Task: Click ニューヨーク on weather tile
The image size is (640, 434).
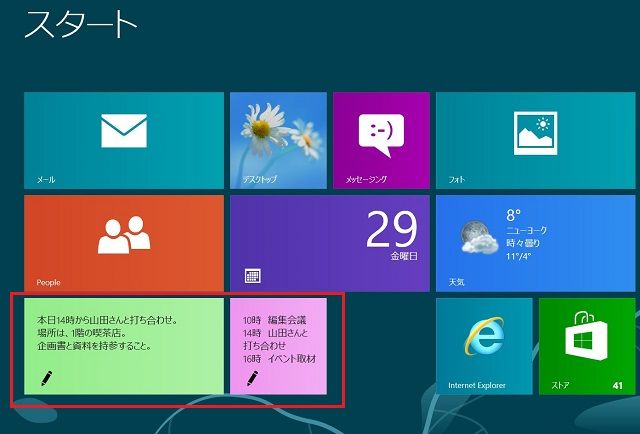Action: point(527,230)
